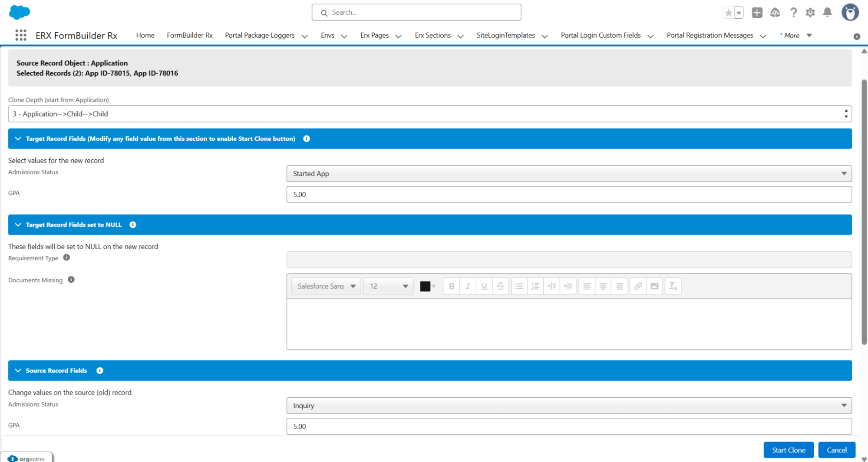Collapse the Source Record Fields section
The height and width of the screenshot is (462, 868).
18,370
